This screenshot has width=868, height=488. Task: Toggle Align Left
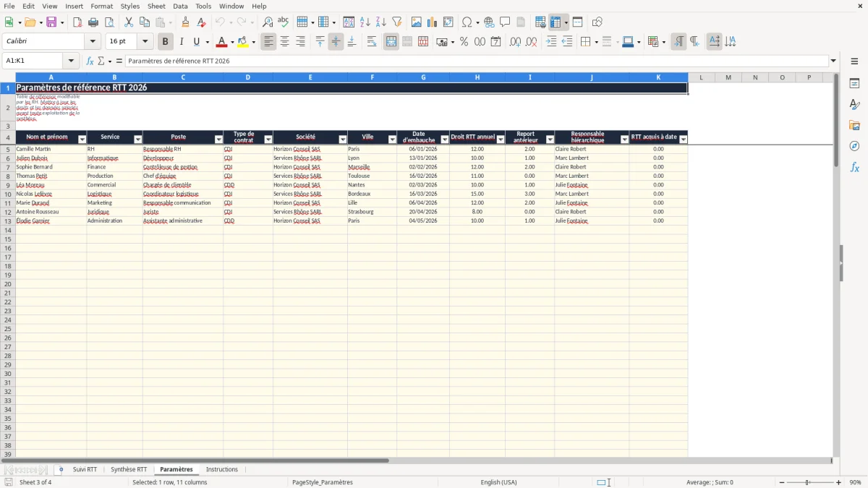(x=268, y=42)
